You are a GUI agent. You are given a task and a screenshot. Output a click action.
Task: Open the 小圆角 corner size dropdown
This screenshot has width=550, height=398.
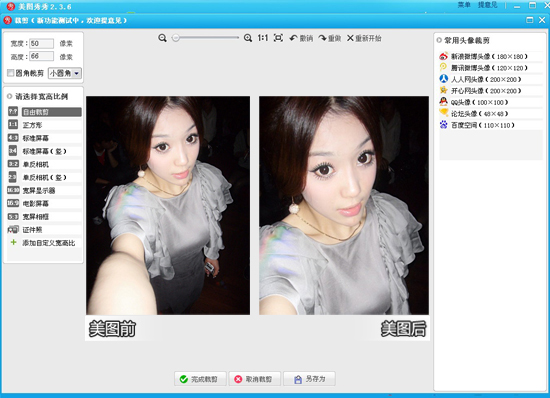coord(65,73)
